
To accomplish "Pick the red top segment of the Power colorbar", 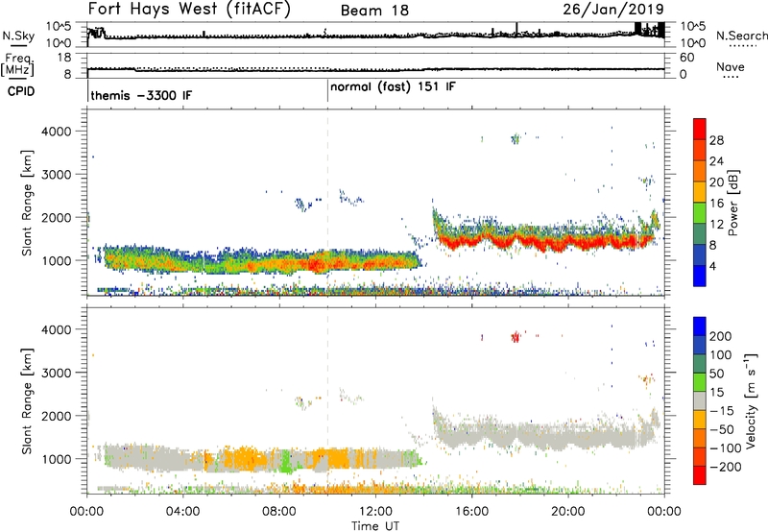I will pos(700,129).
